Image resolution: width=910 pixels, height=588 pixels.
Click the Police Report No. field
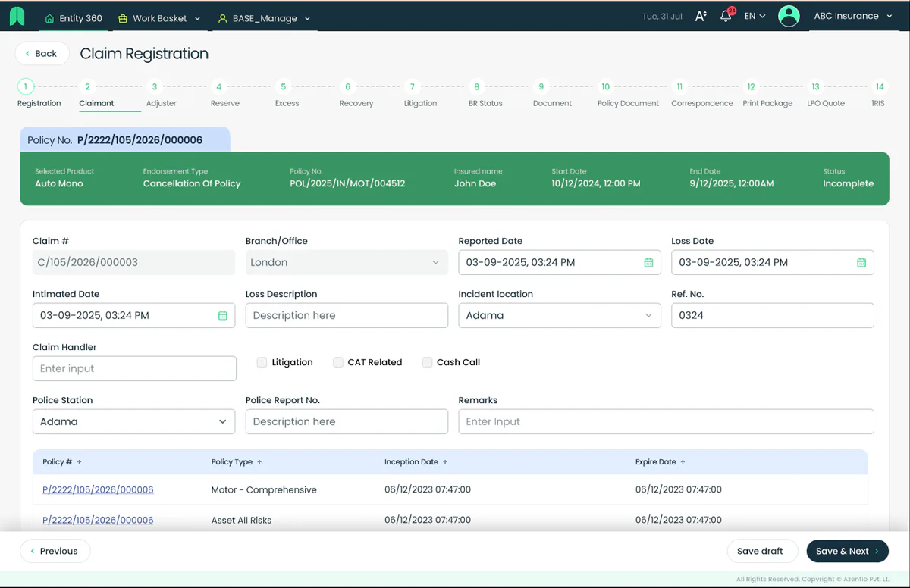(347, 421)
